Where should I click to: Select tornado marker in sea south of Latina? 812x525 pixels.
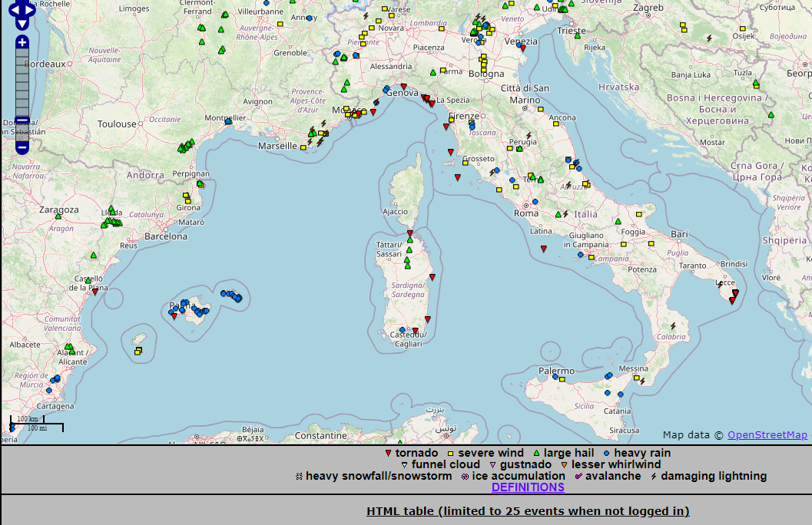pyautogui.click(x=543, y=249)
